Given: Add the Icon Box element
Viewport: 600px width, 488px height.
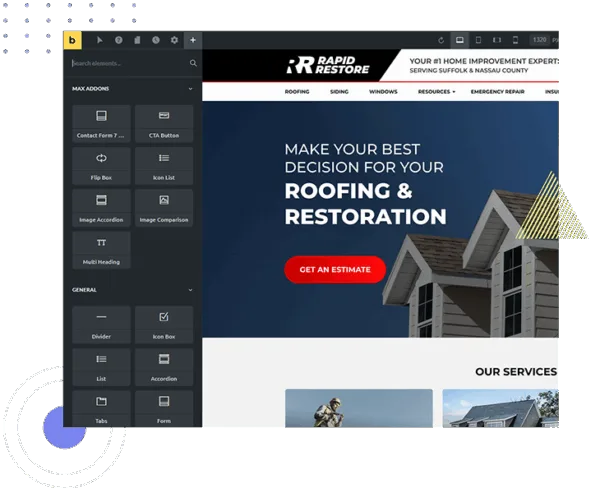Looking at the screenshot, I should pos(164,325).
